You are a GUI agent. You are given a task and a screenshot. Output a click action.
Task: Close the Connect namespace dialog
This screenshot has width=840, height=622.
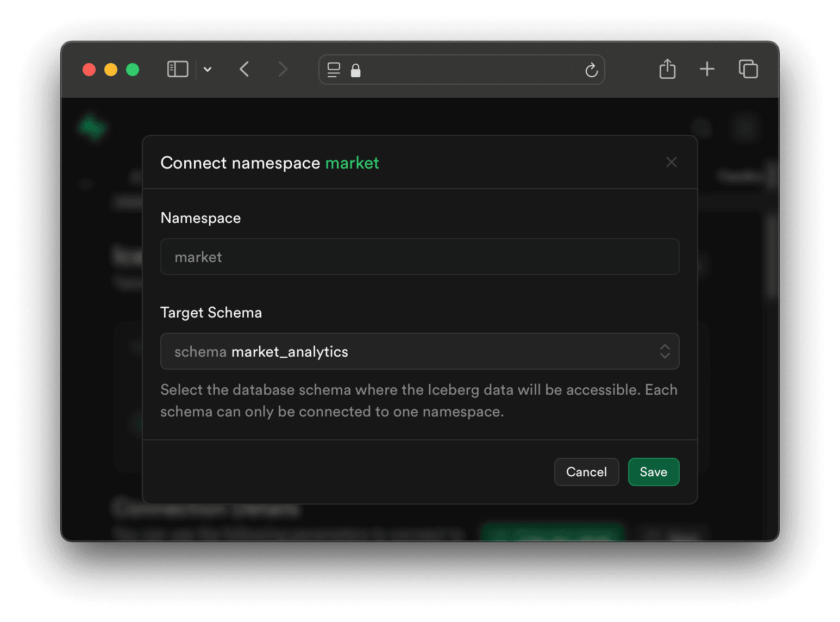tap(672, 163)
